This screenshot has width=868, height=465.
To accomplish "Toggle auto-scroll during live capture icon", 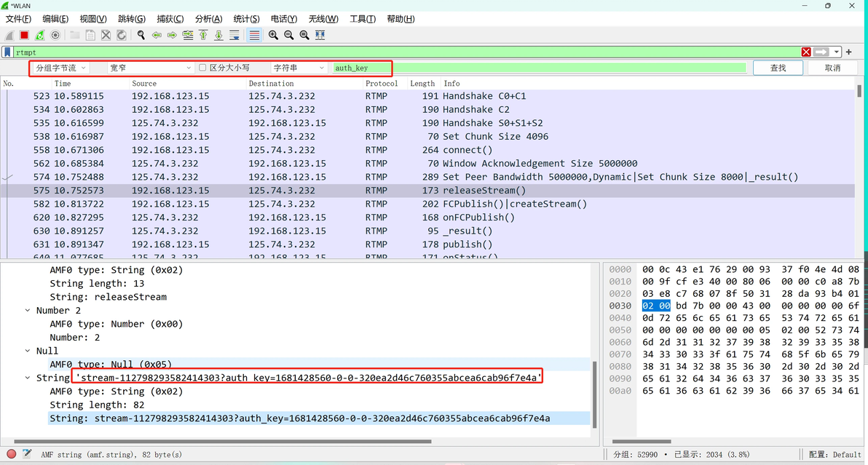I will click(x=234, y=35).
